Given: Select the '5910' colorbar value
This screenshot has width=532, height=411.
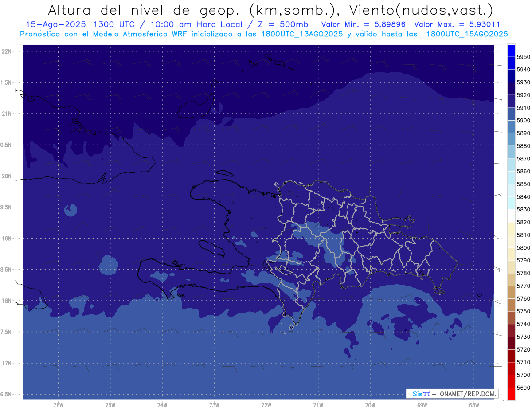Looking at the screenshot, I should (x=524, y=108).
